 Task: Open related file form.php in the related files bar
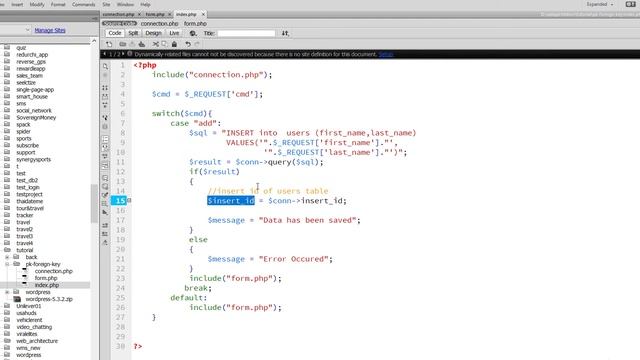[195, 24]
